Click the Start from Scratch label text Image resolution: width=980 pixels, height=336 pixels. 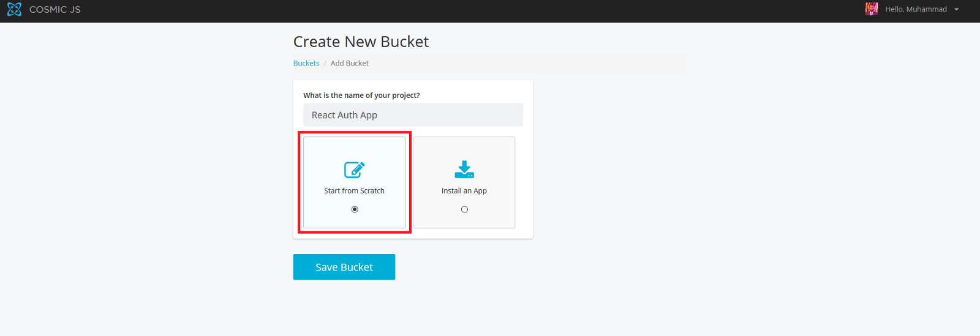pos(354,191)
